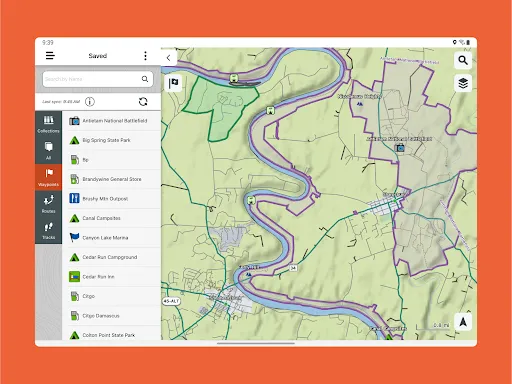
Task: Click the fuel icon beside Citgo Damascus
Action: point(74,316)
